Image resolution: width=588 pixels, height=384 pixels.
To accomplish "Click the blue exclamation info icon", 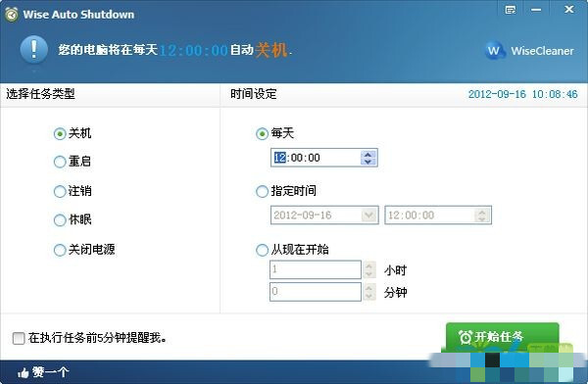I will click(x=33, y=49).
